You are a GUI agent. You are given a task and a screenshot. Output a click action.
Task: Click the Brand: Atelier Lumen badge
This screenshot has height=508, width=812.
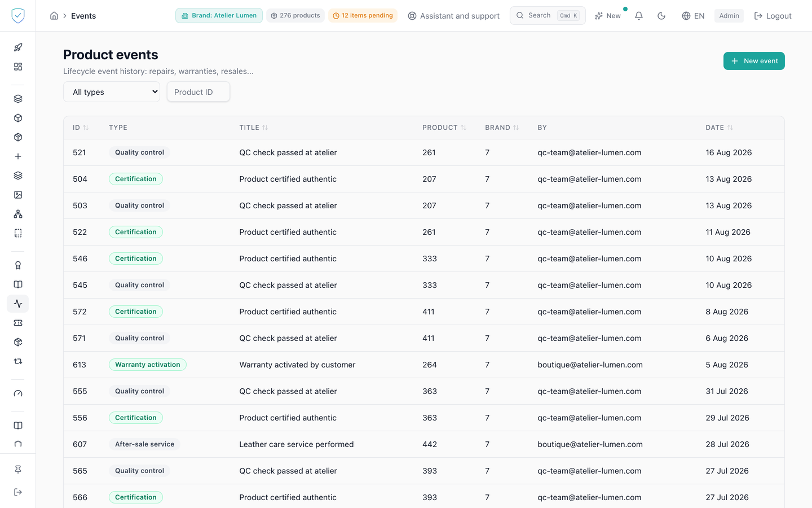[219, 16]
